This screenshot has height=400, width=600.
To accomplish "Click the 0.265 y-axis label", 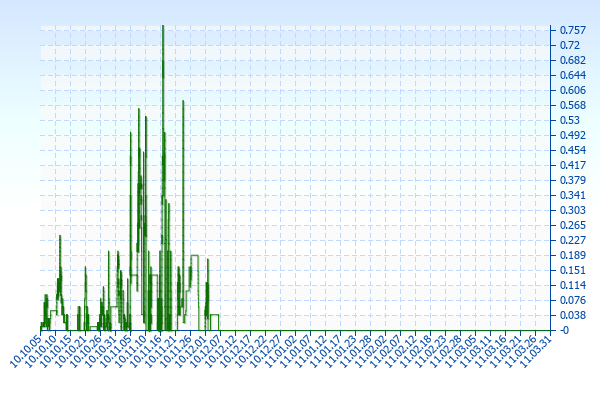I will [x=572, y=225].
